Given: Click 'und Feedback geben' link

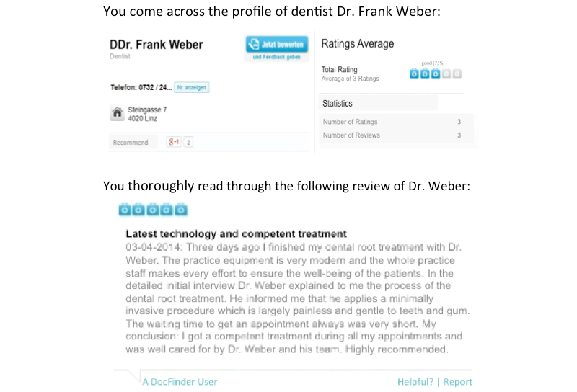Looking at the screenshot, I should [276, 58].
